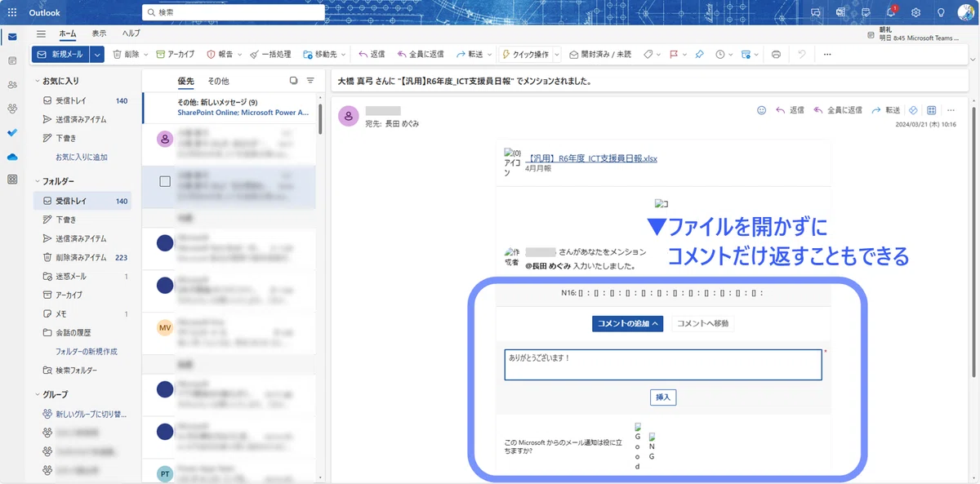The image size is (980, 484).
Task: Click the 挿入 button
Action: [663, 397]
